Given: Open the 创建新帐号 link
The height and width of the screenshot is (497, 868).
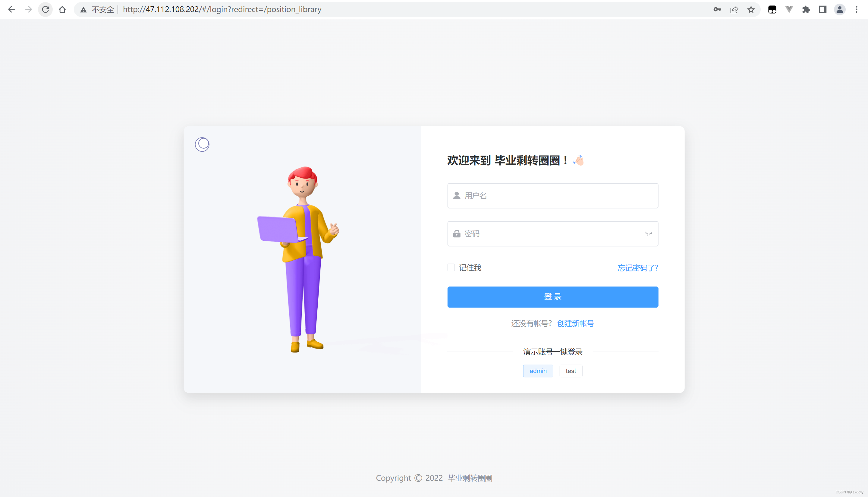Looking at the screenshot, I should (575, 323).
